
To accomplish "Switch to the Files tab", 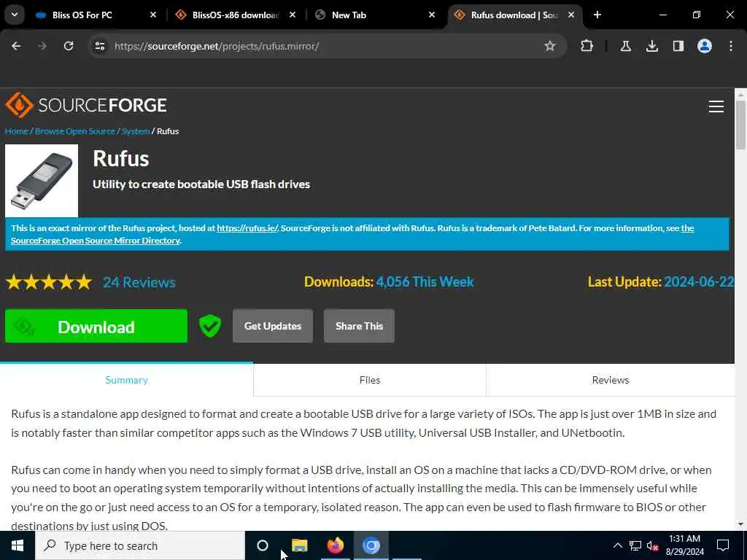I will point(370,380).
